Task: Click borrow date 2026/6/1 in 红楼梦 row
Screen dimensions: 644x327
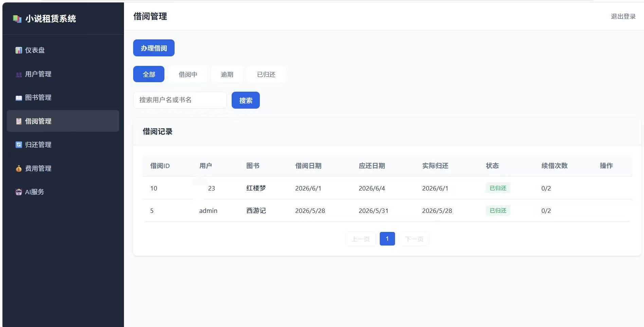Action: pyautogui.click(x=308, y=188)
